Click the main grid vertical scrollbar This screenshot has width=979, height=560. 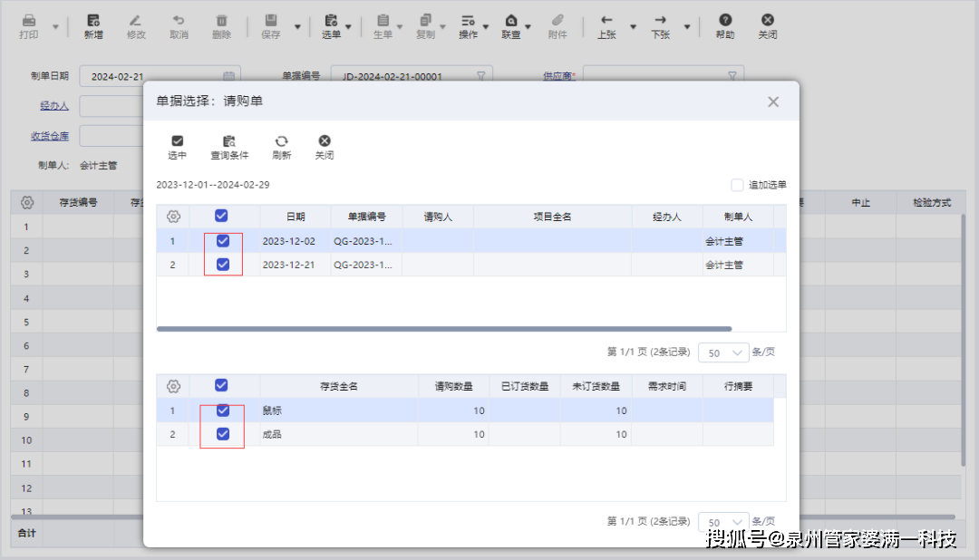coord(963,340)
